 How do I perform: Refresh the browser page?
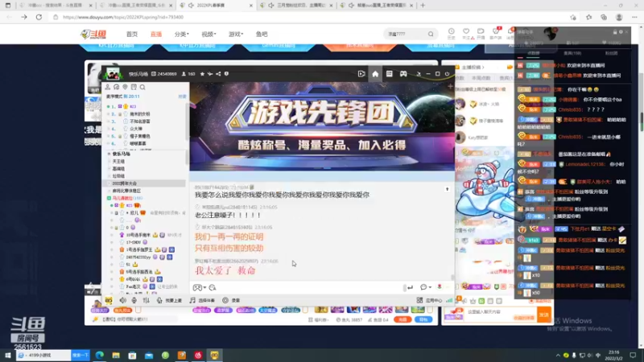39,17
